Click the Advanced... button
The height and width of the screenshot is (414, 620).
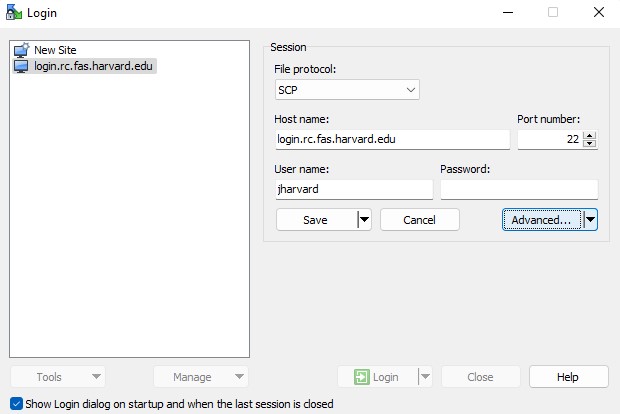(541, 220)
